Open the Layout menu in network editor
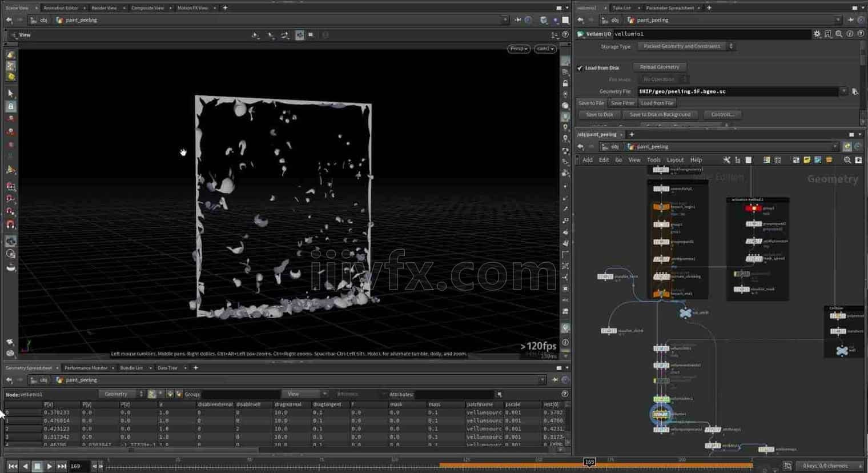 point(675,160)
